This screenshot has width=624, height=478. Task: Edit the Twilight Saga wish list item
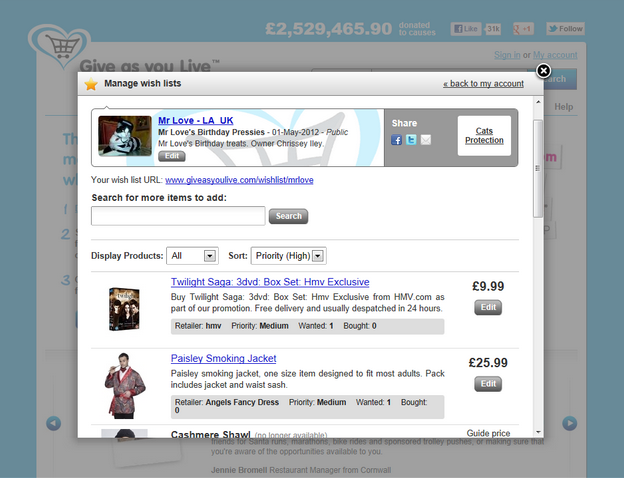(x=488, y=308)
